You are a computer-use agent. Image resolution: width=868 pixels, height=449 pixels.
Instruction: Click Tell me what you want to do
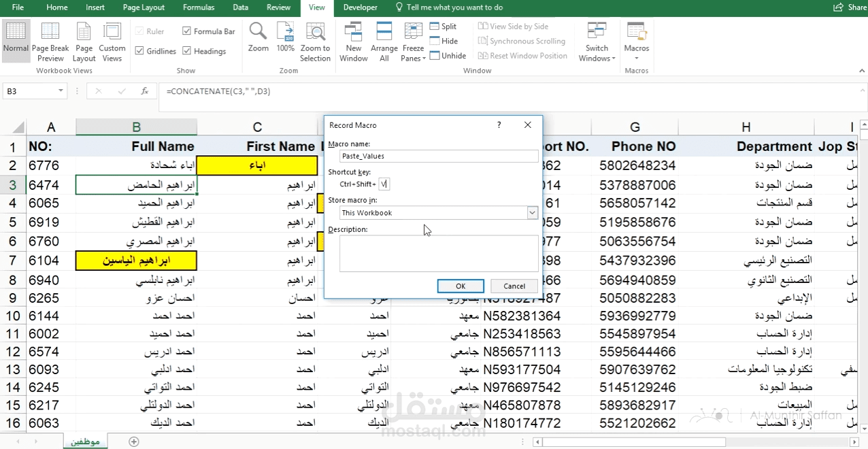(449, 7)
